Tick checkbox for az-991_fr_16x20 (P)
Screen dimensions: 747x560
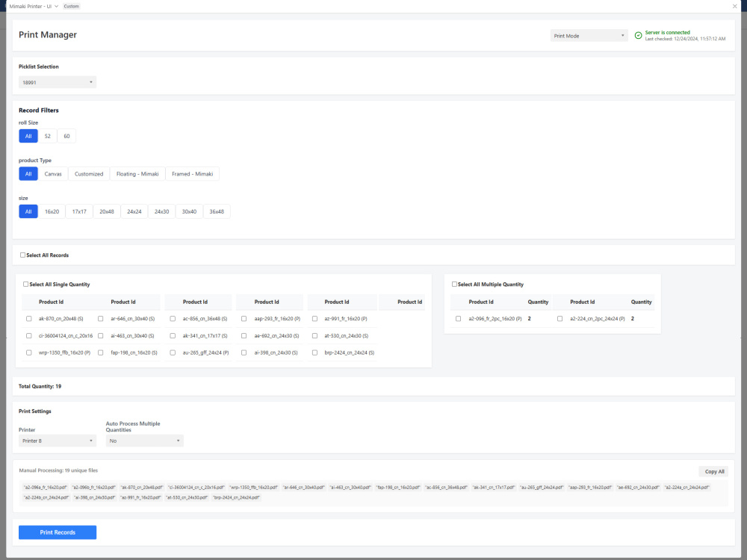(x=314, y=319)
